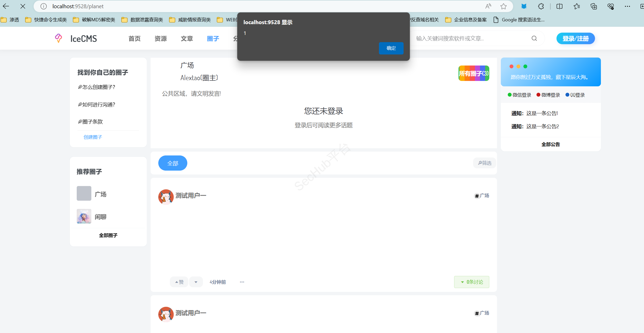Click the browser back arrow

6,6
